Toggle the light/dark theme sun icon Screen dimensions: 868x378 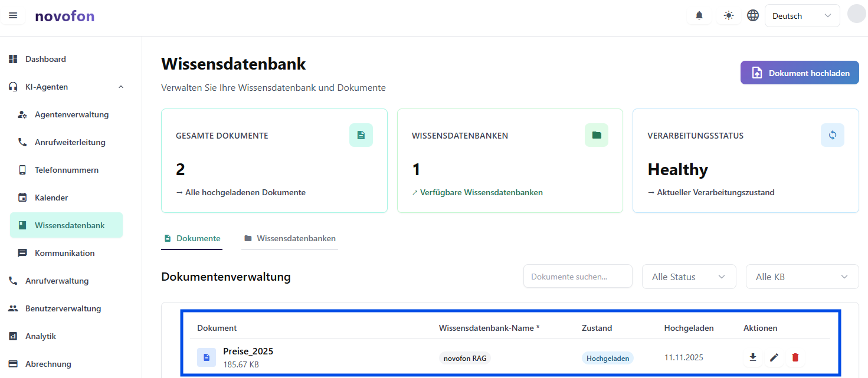[729, 16]
